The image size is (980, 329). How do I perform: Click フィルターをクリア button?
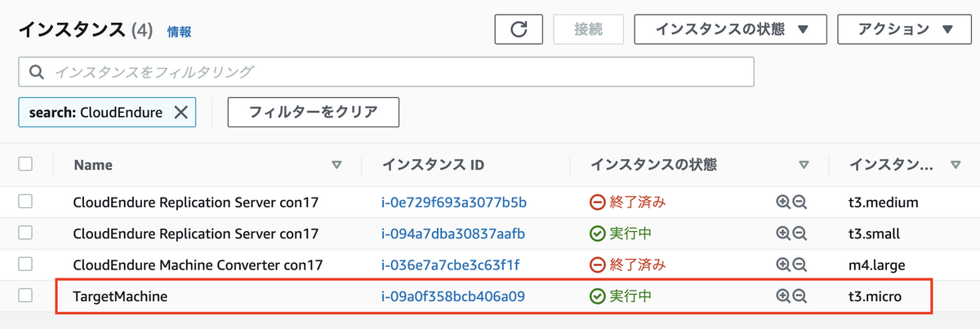[x=314, y=113]
